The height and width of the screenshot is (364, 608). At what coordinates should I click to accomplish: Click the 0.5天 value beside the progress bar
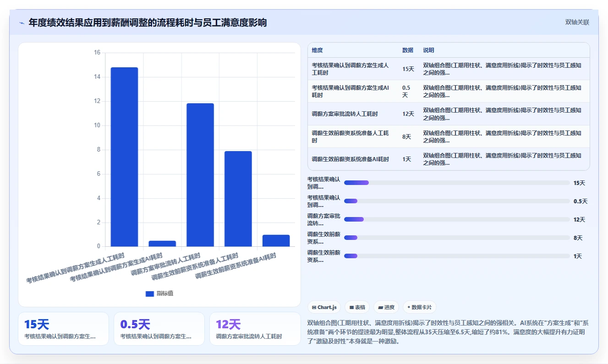point(580,201)
